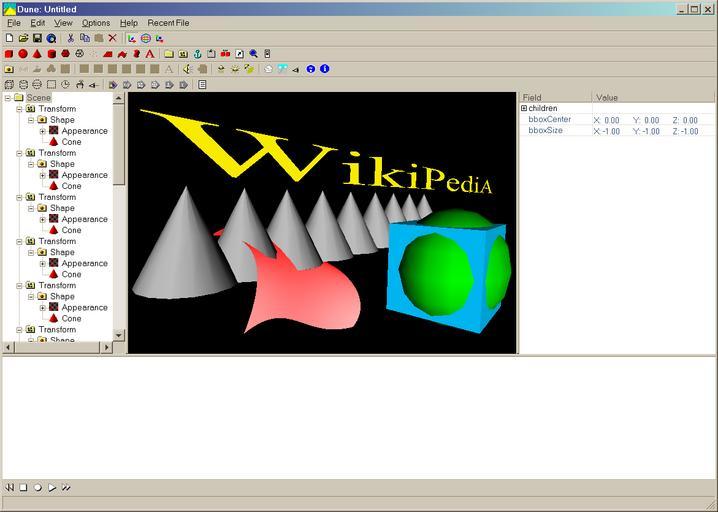Expand the first Appearance node

pyautogui.click(x=43, y=131)
